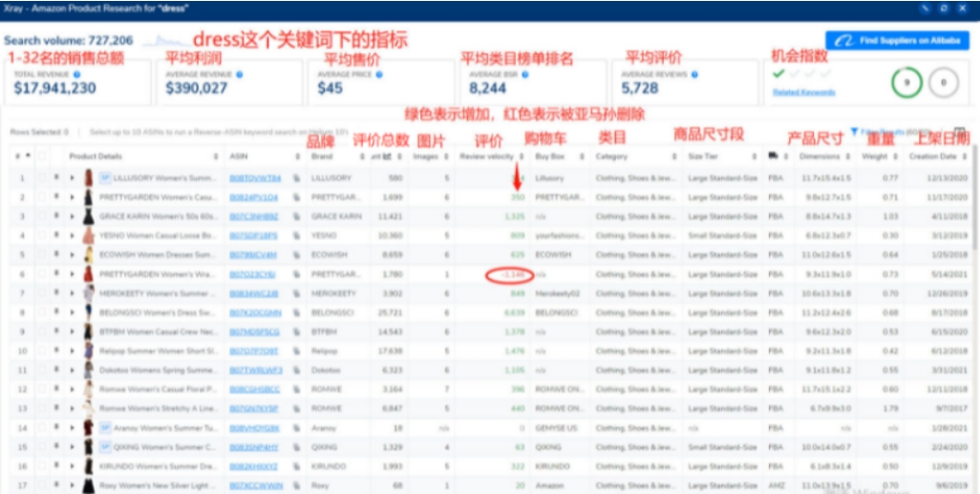Open ASIN link in the LILLUSORY row
This screenshot has width=980, height=494.
point(255,179)
